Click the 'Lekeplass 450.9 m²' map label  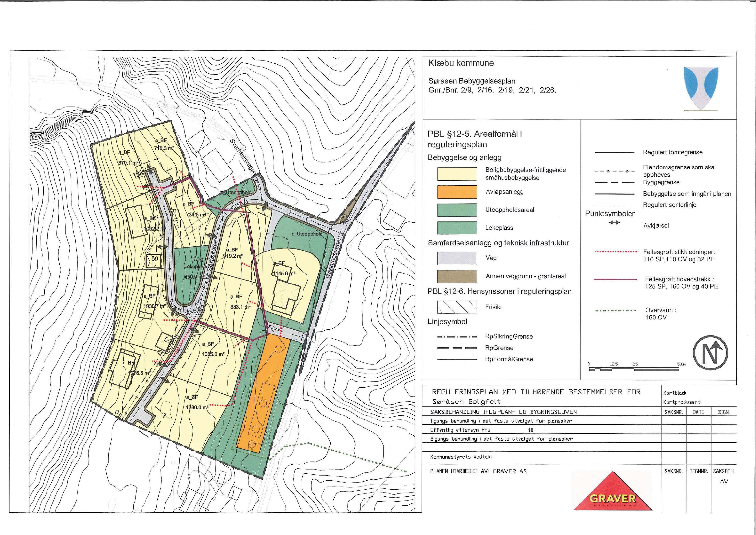(x=195, y=272)
